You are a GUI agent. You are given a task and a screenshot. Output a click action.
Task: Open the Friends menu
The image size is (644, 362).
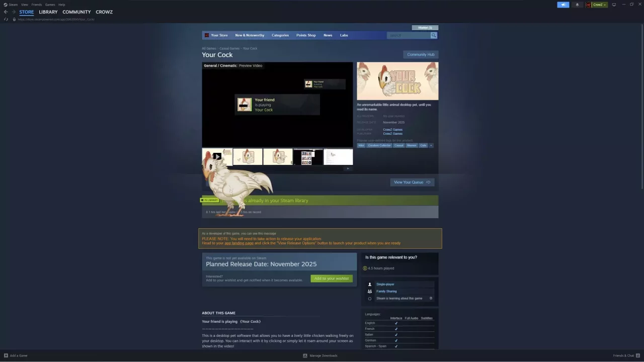point(37,5)
